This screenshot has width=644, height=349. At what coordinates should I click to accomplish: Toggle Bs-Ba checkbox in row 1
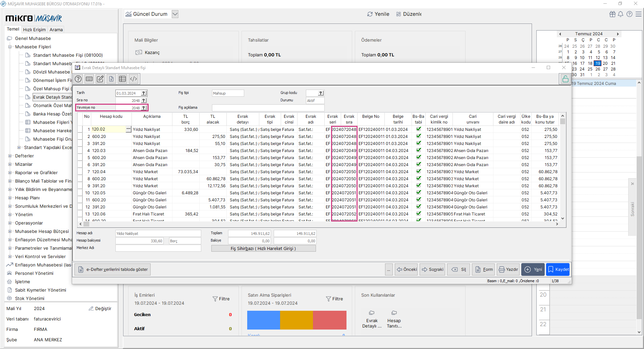(418, 129)
